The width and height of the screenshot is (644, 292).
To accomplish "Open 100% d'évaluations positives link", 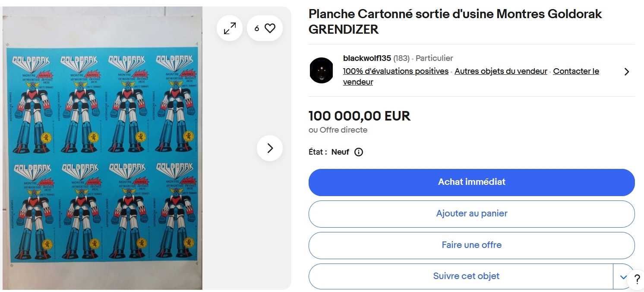I will pos(395,71).
